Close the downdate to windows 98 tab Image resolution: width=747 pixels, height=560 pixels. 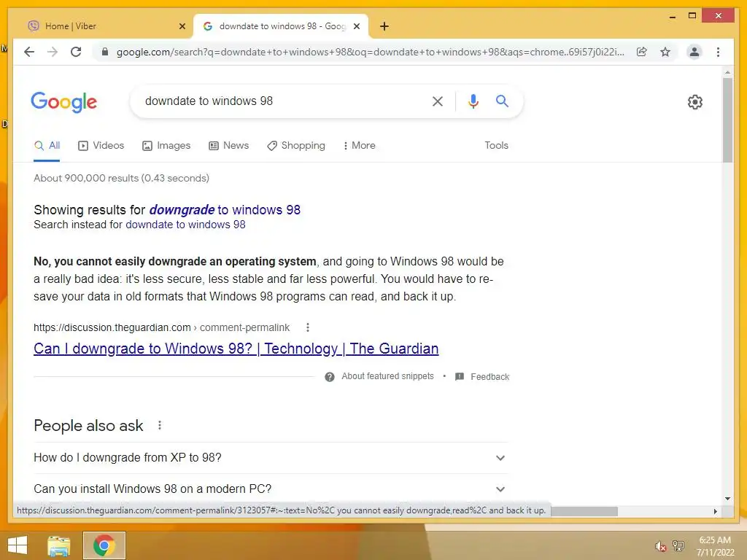pyautogui.click(x=356, y=26)
